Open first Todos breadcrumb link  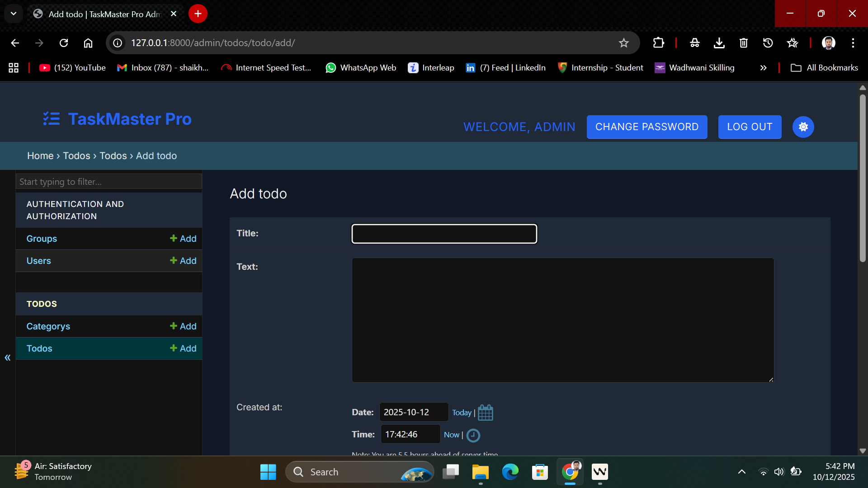point(76,156)
